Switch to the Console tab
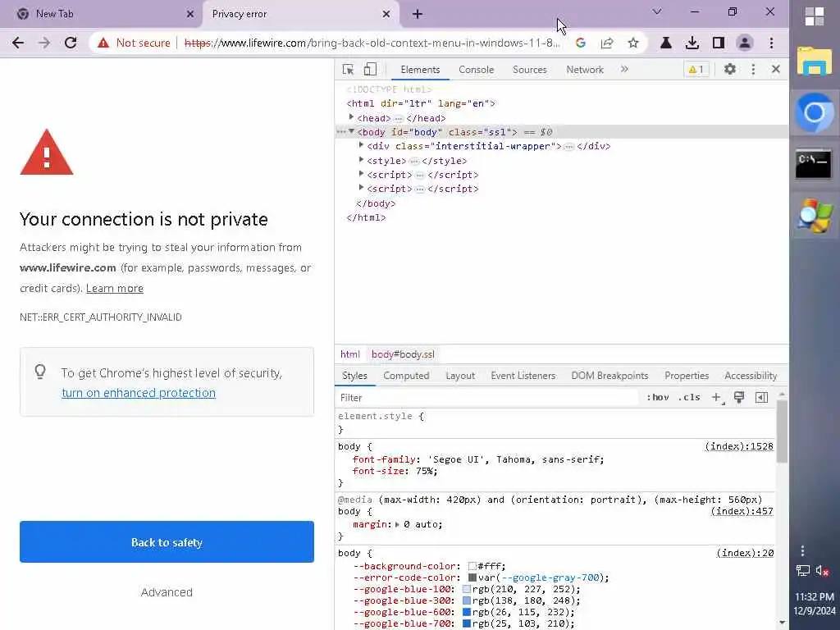This screenshot has height=630, width=840. (x=477, y=70)
